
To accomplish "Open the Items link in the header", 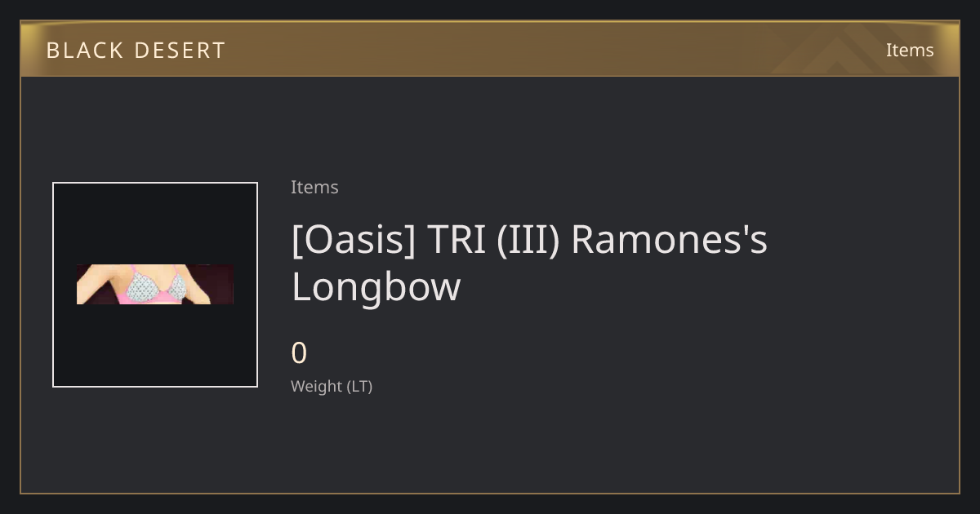I will [910, 50].
